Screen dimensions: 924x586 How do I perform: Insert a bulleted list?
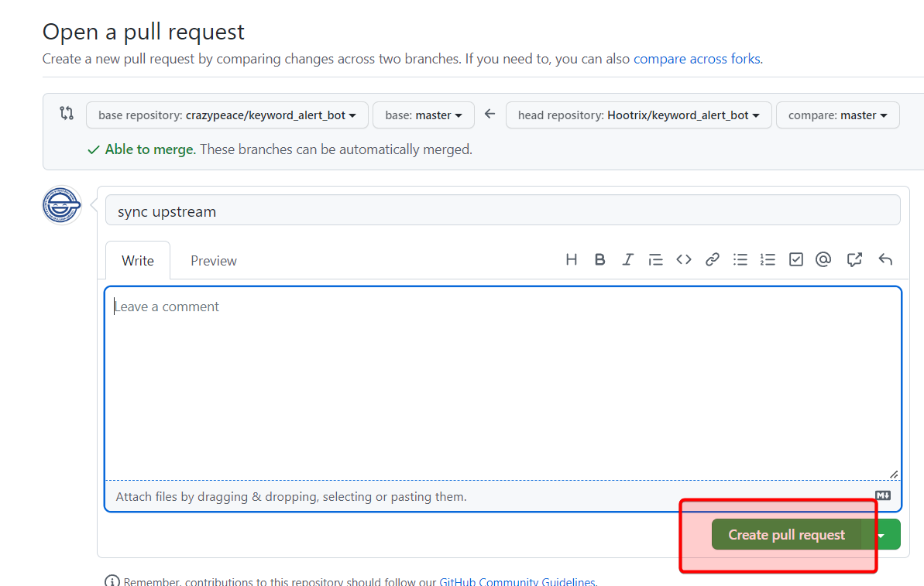click(740, 260)
